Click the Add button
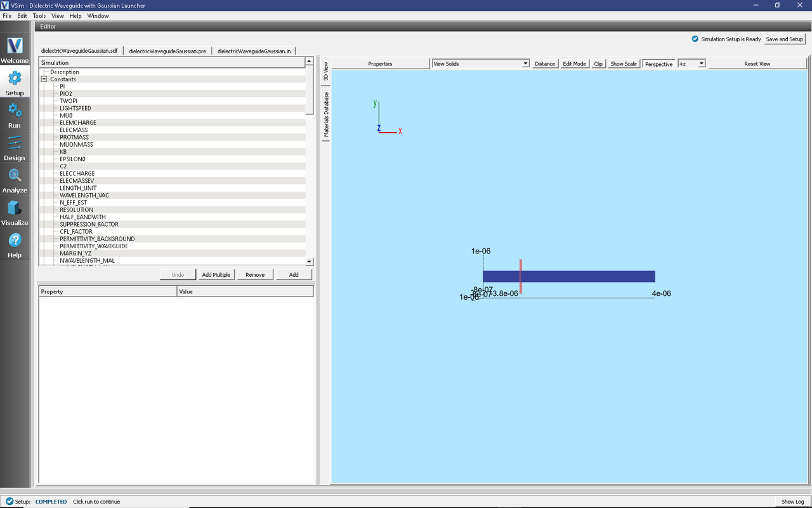 (294, 274)
